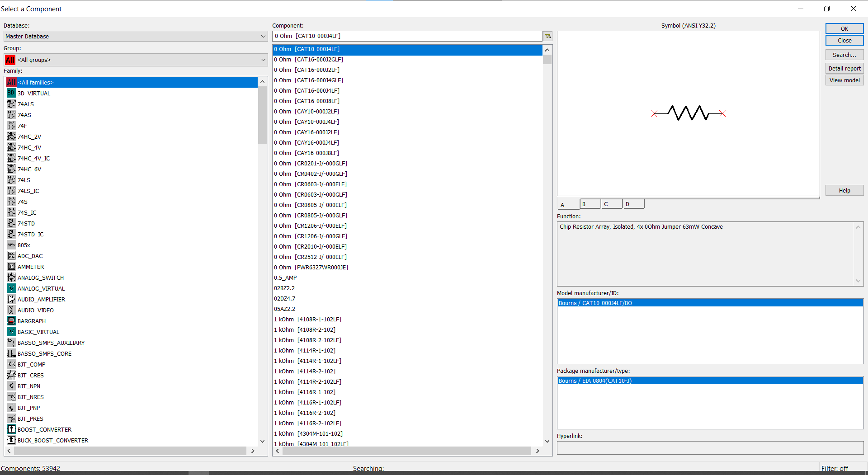Select the BJT_PRES family
Screen dimensions: 868x475
(x=132, y=419)
